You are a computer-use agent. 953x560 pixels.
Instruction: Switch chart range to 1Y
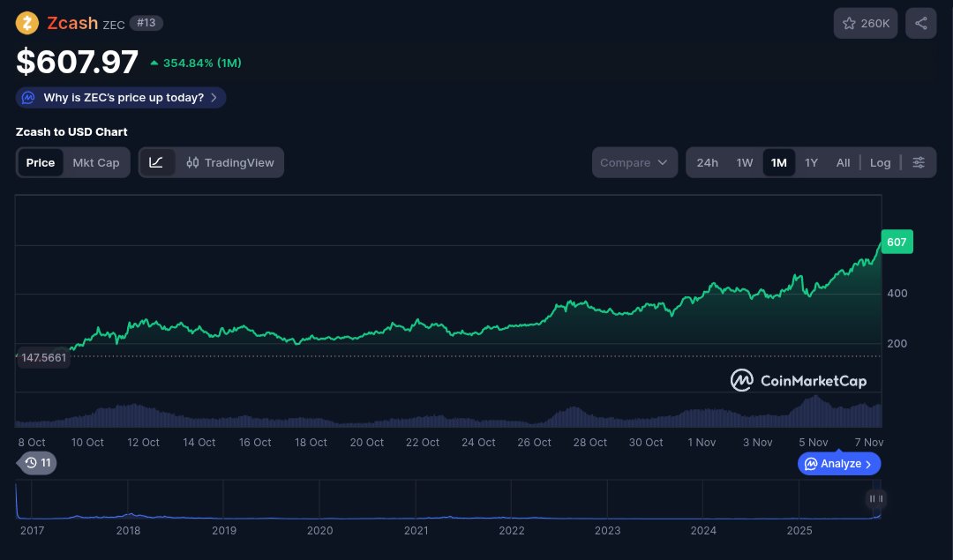[x=812, y=163]
